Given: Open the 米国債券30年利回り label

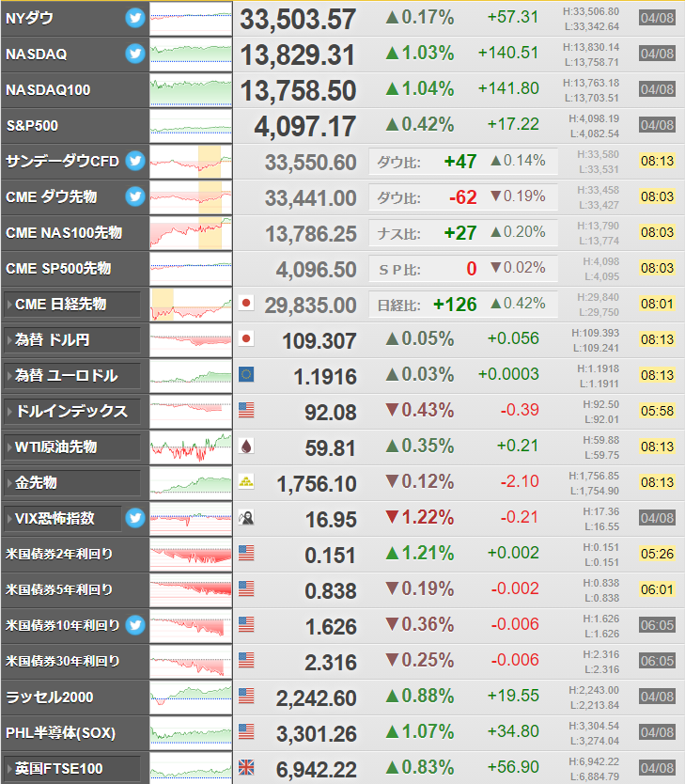Looking at the screenshot, I should point(62,661).
